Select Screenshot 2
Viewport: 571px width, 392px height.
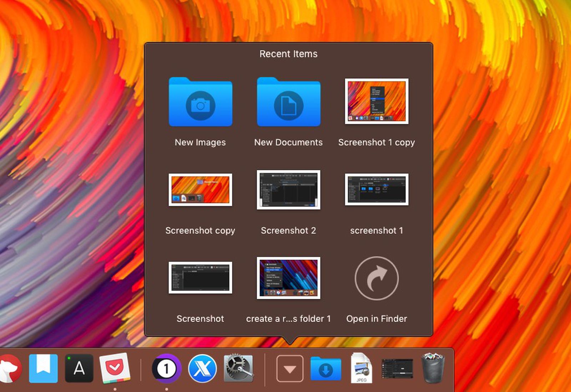(x=288, y=190)
